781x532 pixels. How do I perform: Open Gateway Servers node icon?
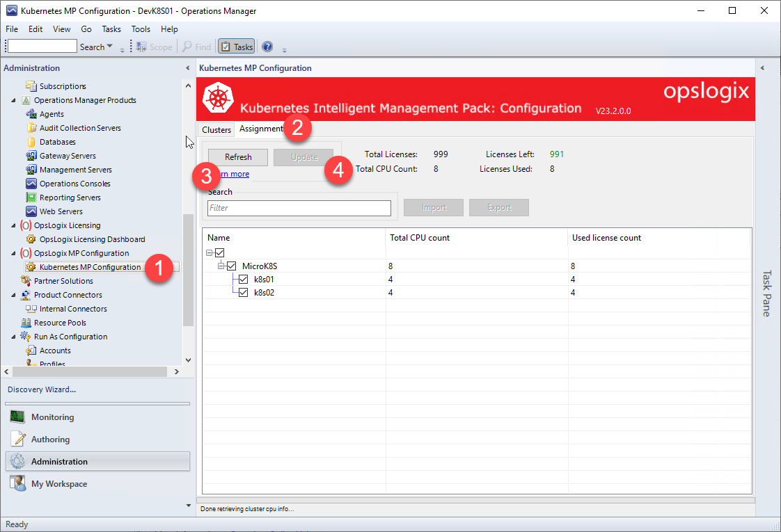[x=31, y=156]
